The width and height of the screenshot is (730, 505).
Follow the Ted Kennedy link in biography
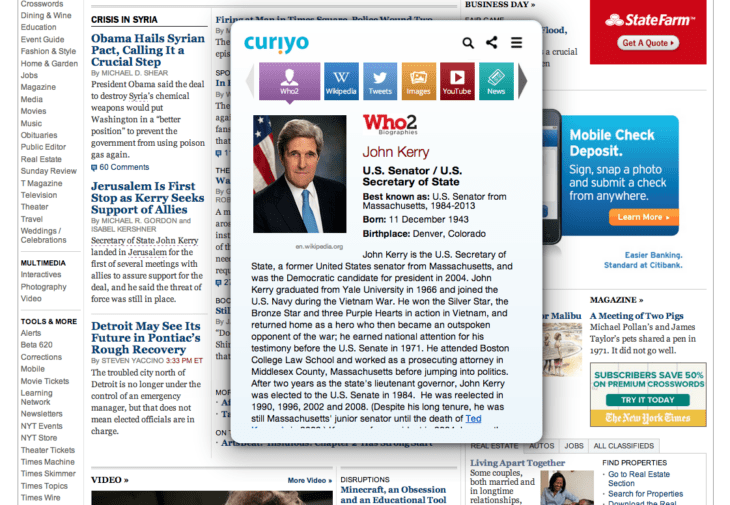pyautogui.click(x=473, y=418)
